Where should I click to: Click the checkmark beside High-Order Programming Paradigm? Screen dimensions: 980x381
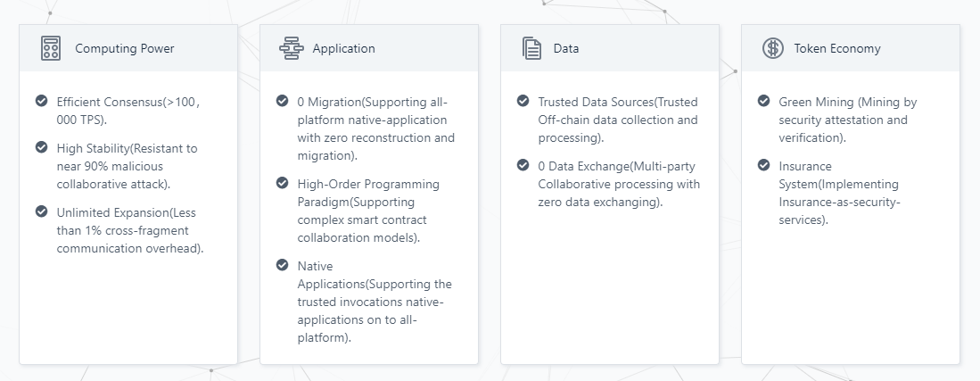(283, 183)
